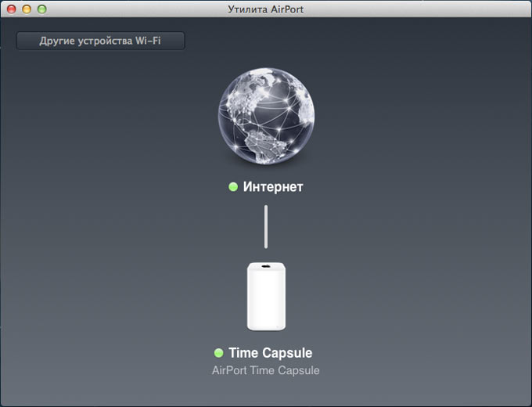Open the "Другие устройства Wi-Fi" button
This screenshot has height=407, width=532.
(x=100, y=41)
